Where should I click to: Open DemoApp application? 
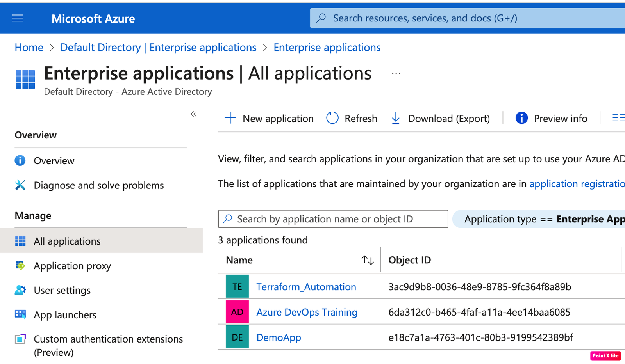coord(279,337)
